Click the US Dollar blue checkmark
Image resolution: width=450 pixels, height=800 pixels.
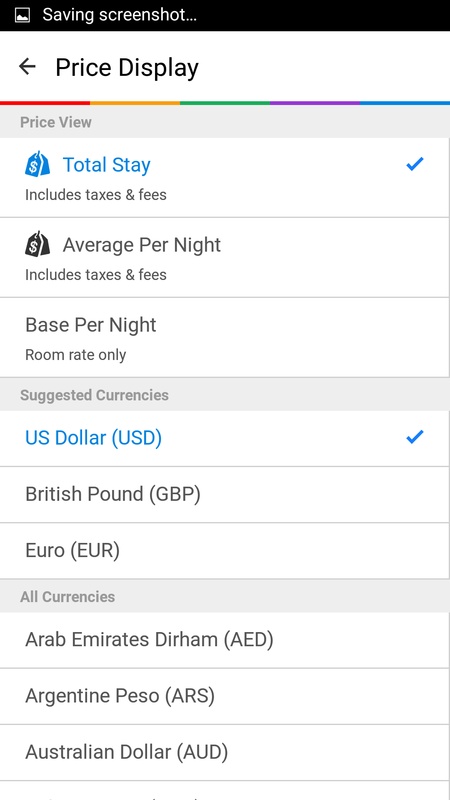click(415, 437)
